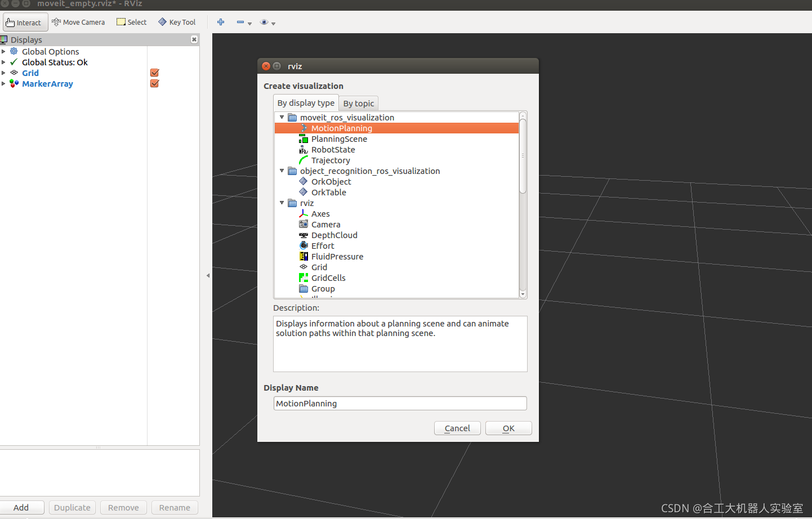Open the eye icon dropdown arrow
The height and width of the screenshot is (519, 812).
(274, 24)
